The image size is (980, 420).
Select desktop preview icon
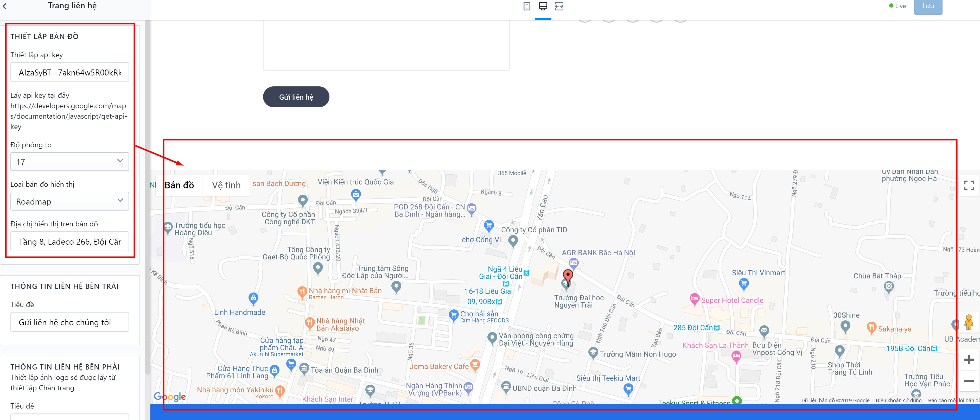(543, 6)
